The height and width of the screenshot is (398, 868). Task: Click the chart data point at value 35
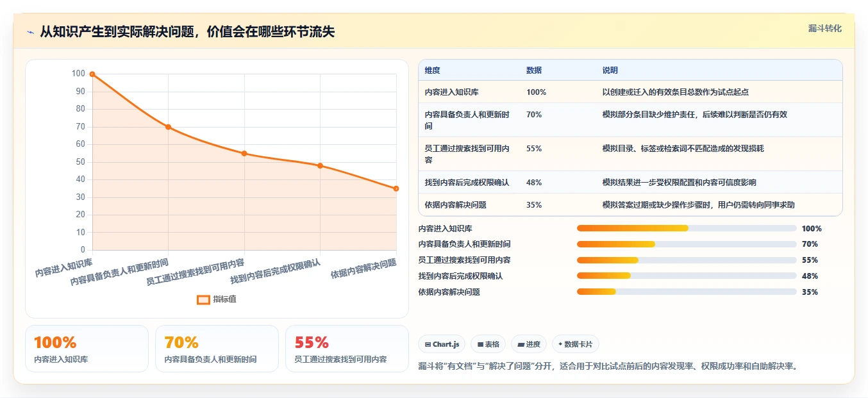(396, 188)
